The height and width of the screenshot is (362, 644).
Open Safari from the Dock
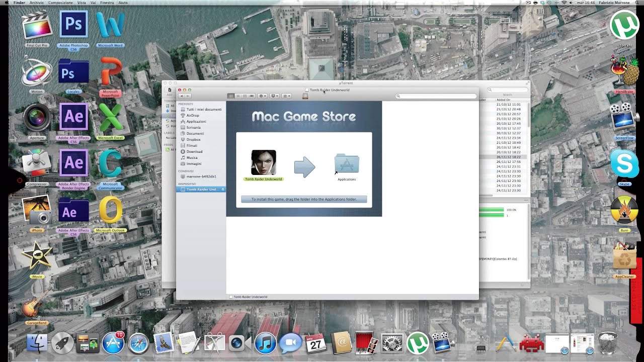point(138,343)
